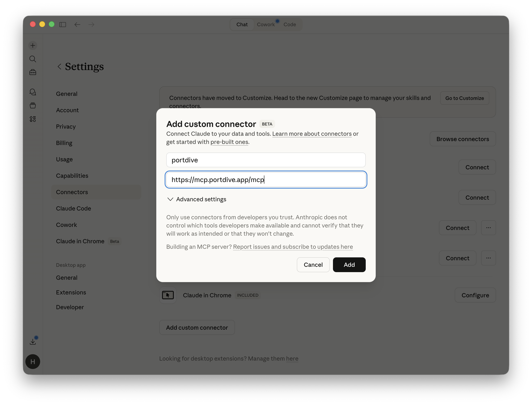532x405 pixels.
Task: Click Browse connectors button
Action: coord(463,139)
